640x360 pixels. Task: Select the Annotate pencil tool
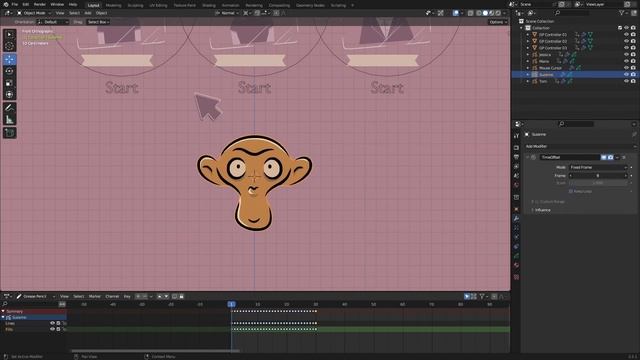9,108
